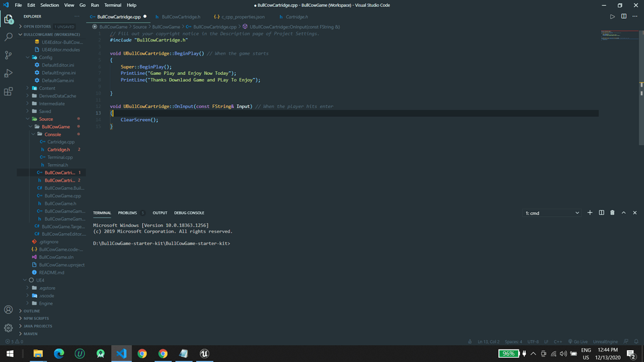Open the Run and Debug view

click(8, 73)
